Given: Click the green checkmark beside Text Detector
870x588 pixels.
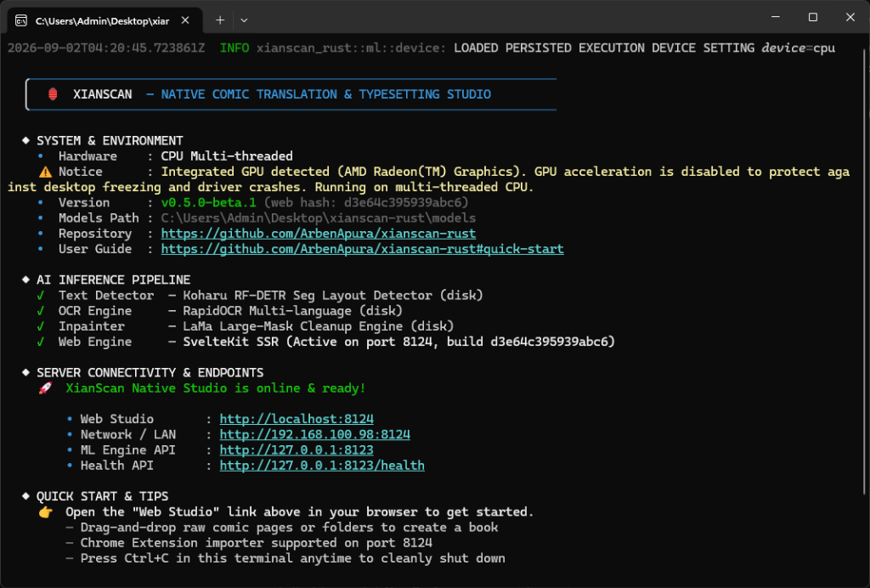Looking at the screenshot, I should 41,296.
